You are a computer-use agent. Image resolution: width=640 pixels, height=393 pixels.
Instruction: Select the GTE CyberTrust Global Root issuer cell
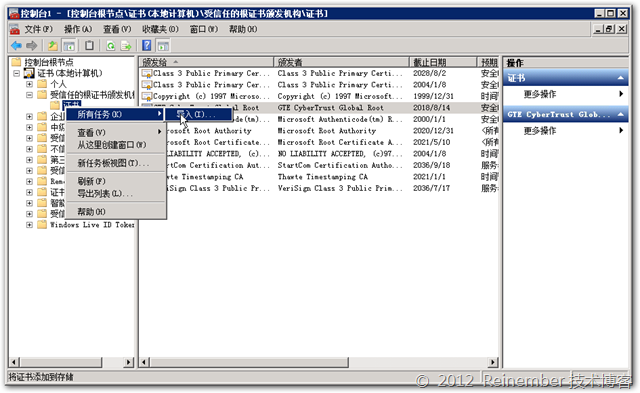tap(331, 108)
